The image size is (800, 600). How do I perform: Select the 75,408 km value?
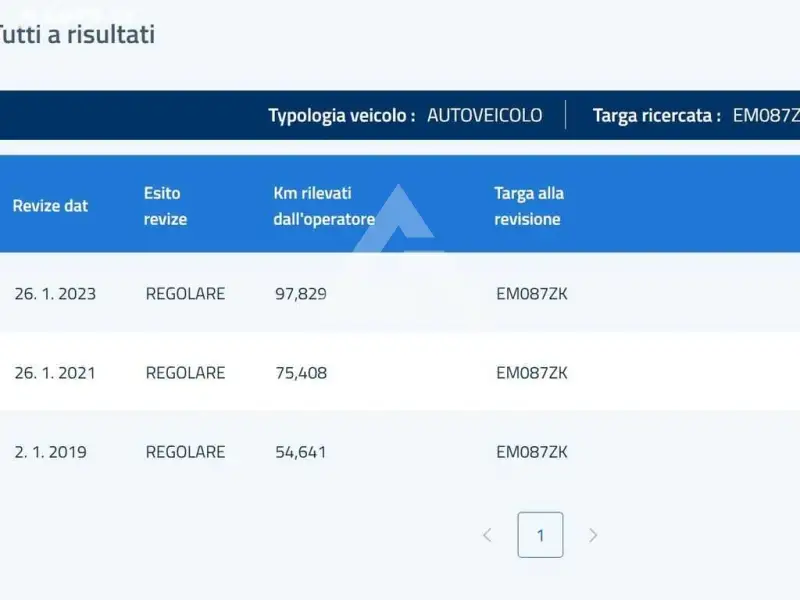tap(301, 373)
